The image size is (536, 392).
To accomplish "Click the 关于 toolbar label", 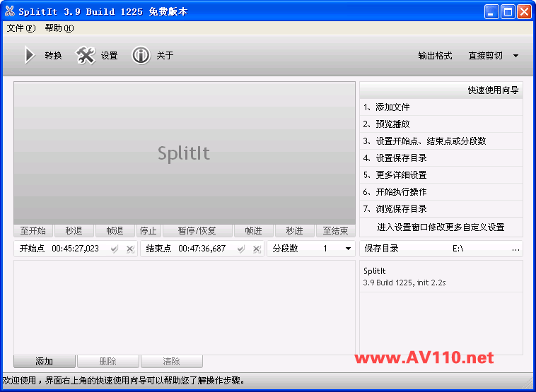I will [165, 56].
